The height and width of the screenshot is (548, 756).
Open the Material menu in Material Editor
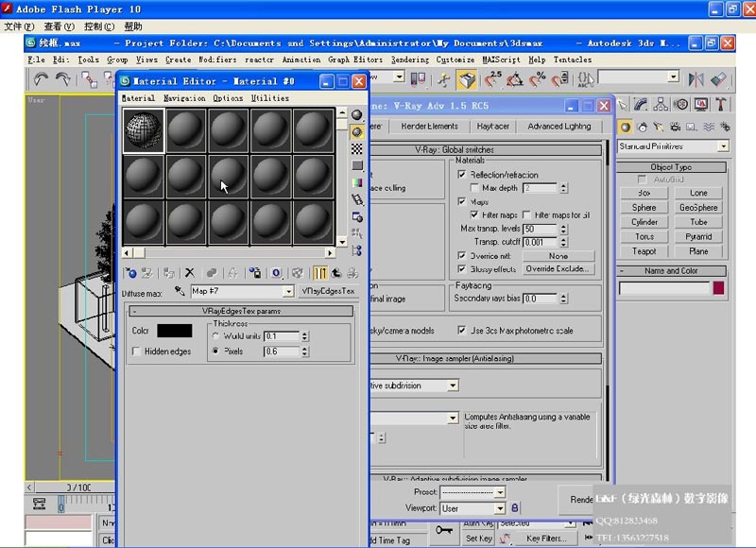point(138,98)
